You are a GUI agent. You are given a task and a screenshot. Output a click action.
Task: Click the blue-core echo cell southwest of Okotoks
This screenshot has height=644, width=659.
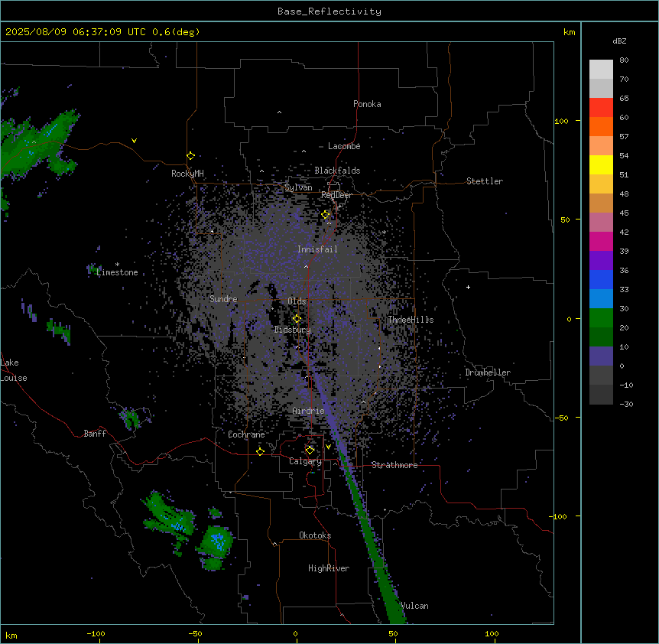click(x=217, y=540)
